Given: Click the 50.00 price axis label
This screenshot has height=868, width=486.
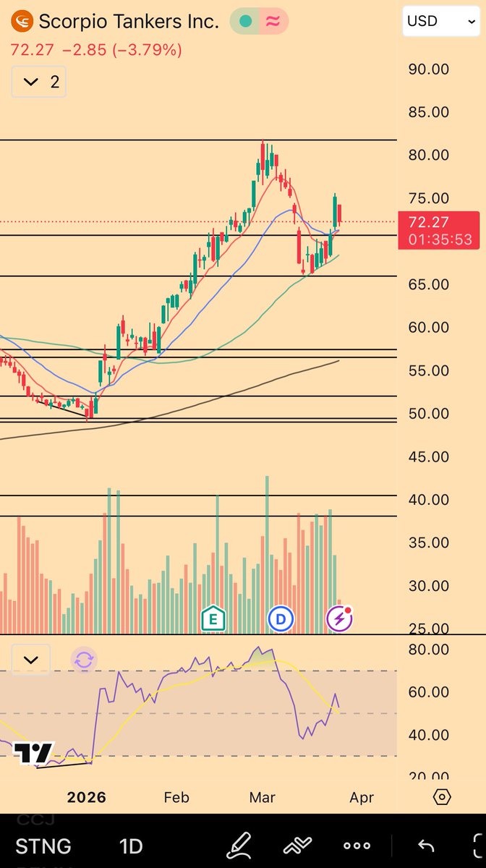Looking at the screenshot, I should click(429, 414).
